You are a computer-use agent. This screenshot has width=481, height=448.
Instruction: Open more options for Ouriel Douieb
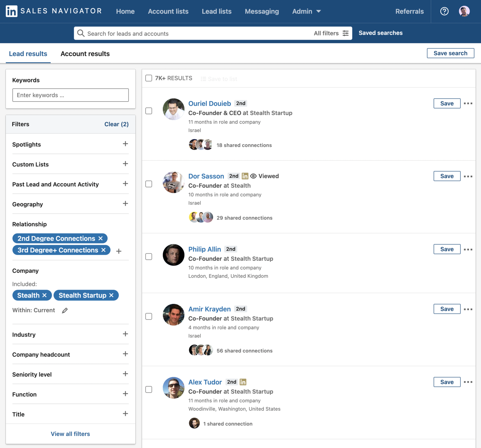click(x=468, y=104)
